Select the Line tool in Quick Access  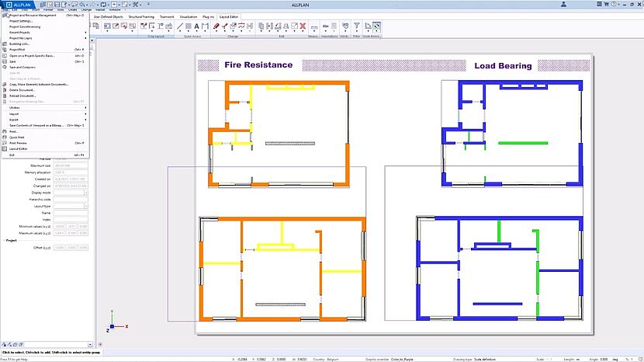(x=181, y=26)
